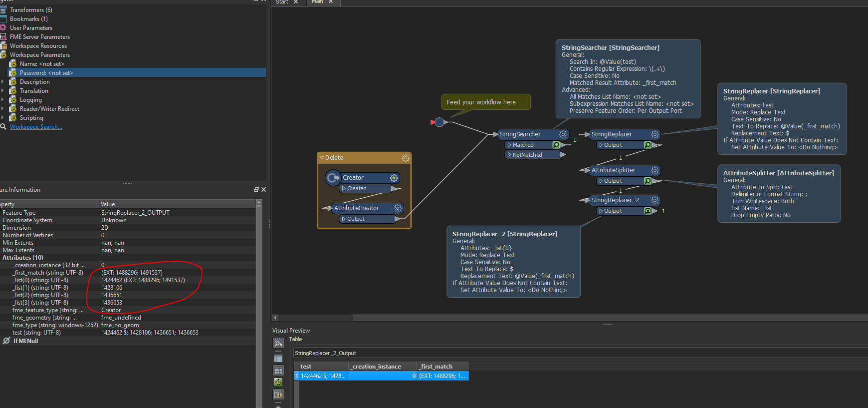The width and height of the screenshot is (868, 408).
Task: Toggle graphics view icon in Visual Preview
Action: [278, 382]
